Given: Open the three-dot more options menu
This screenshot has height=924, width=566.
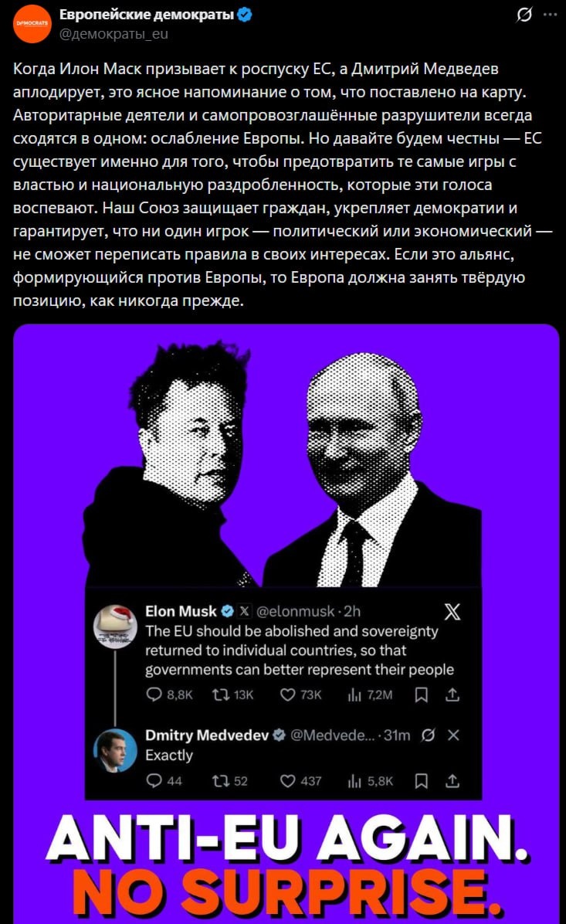Looking at the screenshot, I should tap(550, 15).
